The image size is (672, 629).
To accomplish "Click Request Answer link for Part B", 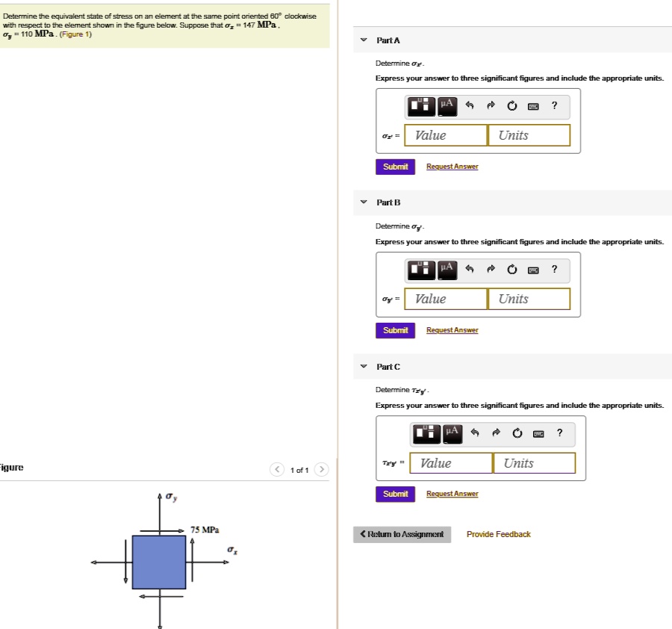I will [x=452, y=330].
